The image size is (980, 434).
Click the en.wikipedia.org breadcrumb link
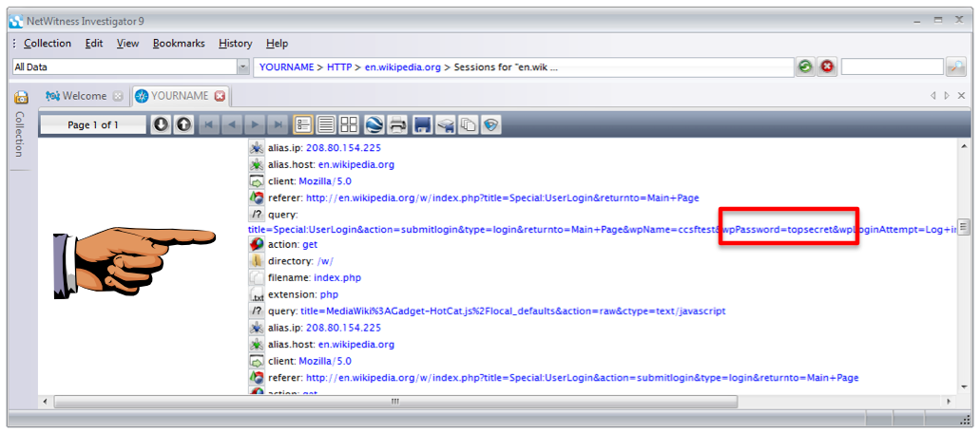point(403,66)
